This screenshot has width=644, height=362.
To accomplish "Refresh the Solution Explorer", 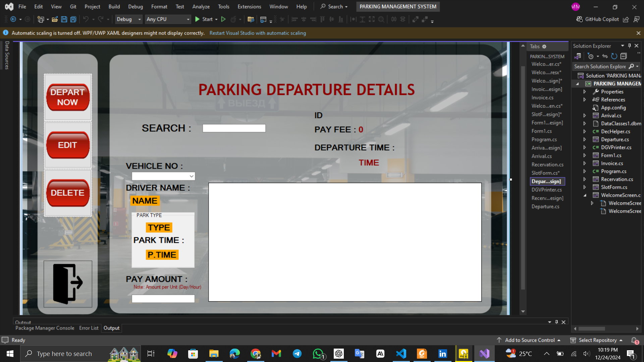I will [614, 56].
